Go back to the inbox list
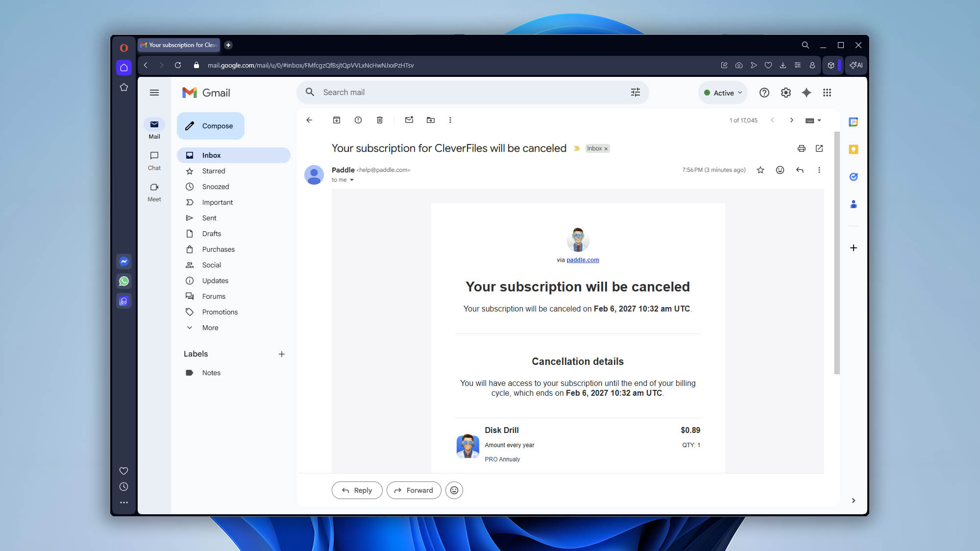 click(x=309, y=120)
